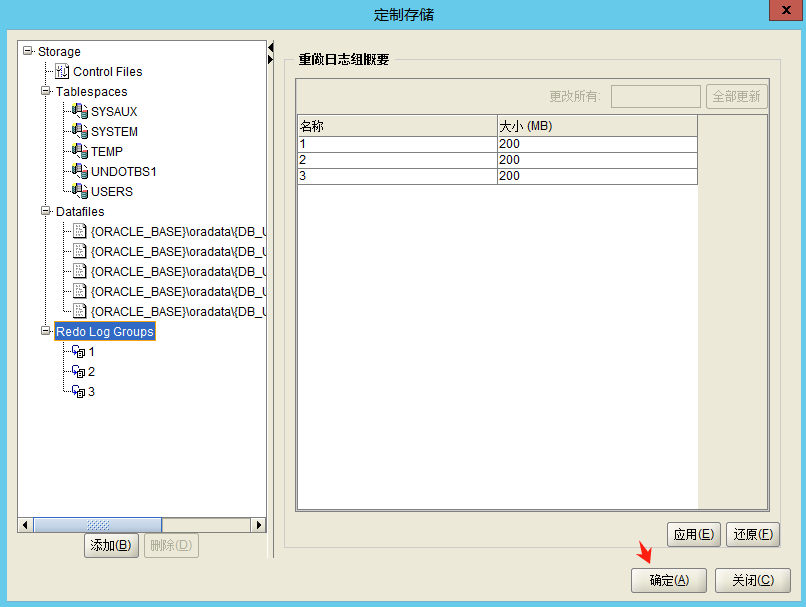Select the Datafiles tree label
The height and width of the screenshot is (607, 806).
click(x=80, y=211)
